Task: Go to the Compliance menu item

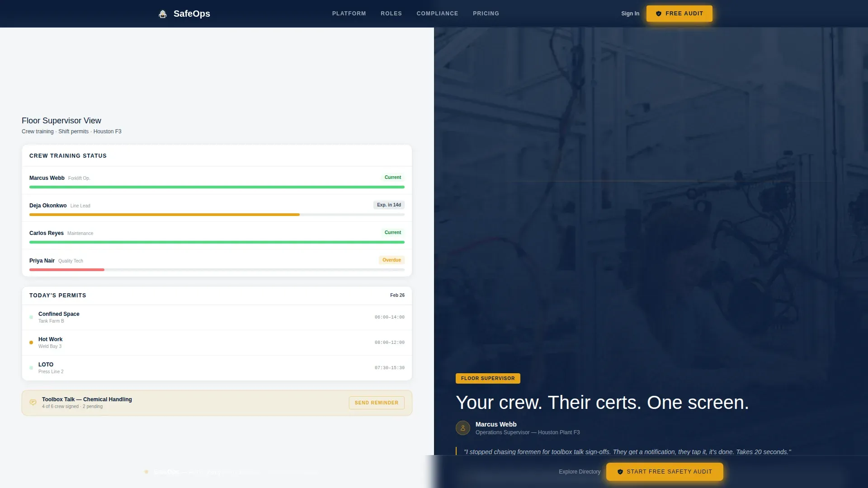Action: point(437,14)
